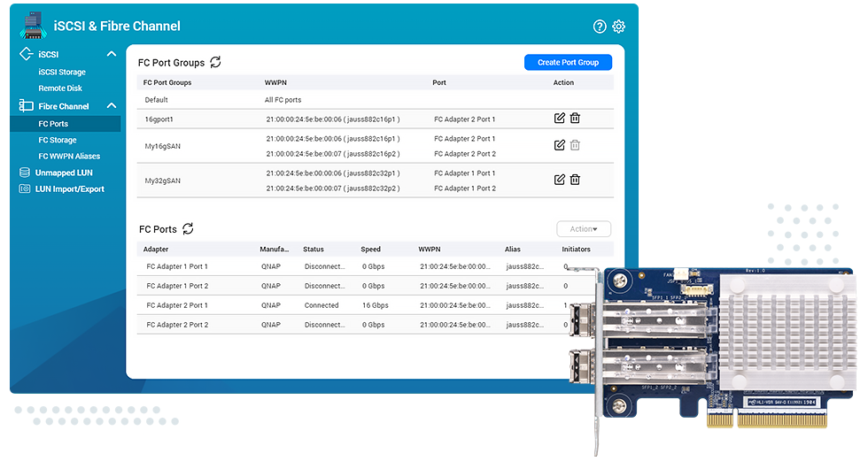Delete the My32gSAN port group
Screen dimensions: 868x469
[x=575, y=179]
